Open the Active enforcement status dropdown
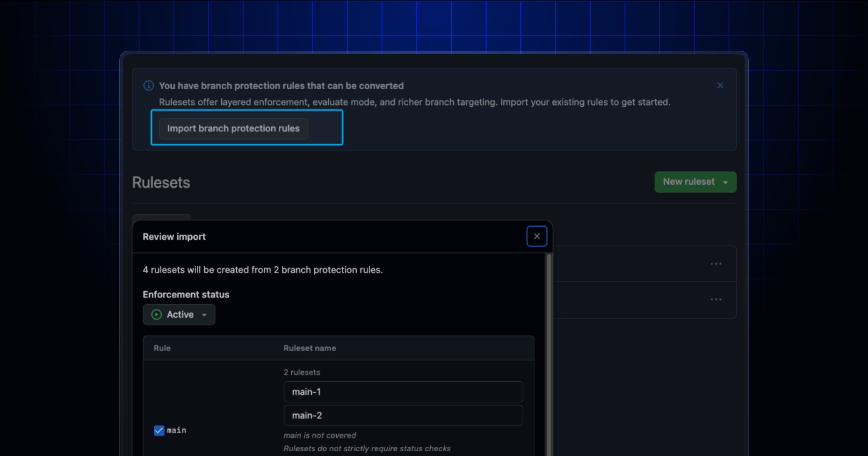Viewport: 868px width, 456px height. click(179, 314)
